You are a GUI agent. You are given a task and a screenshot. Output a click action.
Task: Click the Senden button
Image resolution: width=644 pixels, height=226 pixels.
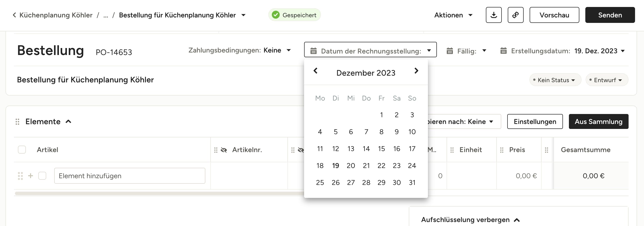[x=610, y=15]
